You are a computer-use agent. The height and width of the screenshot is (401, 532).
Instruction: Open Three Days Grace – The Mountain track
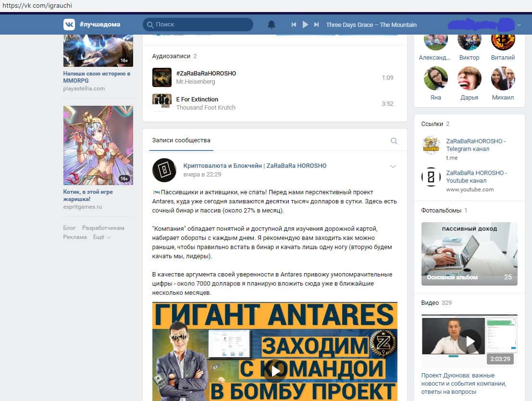(371, 25)
